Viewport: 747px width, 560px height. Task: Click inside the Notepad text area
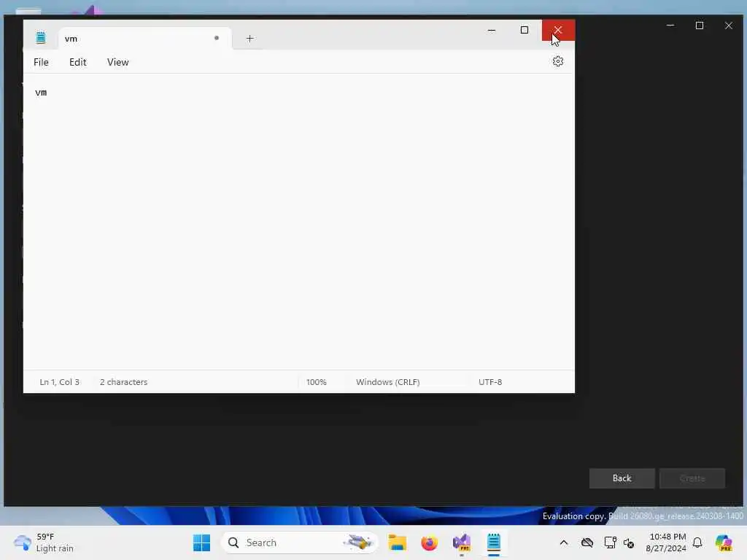coord(298,222)
